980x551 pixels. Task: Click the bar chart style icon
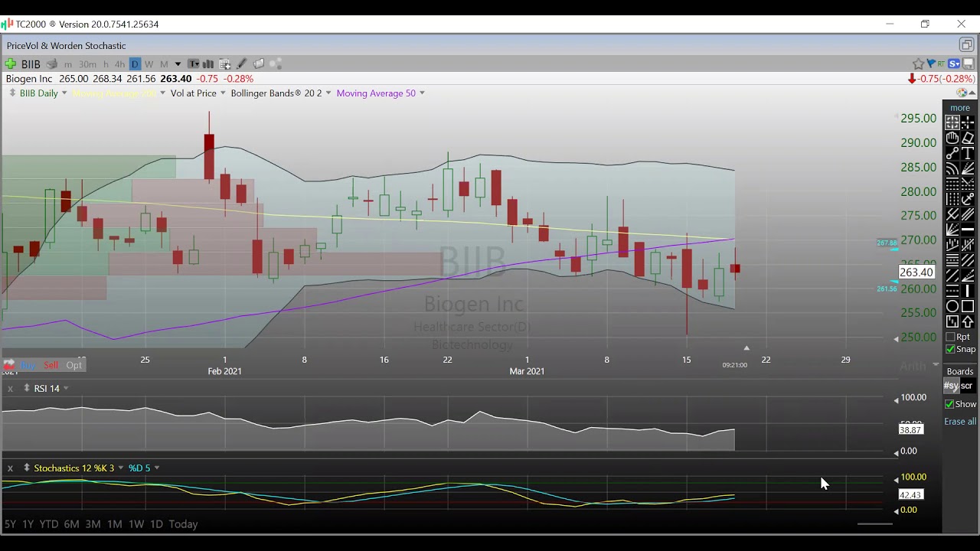point(207,64)
